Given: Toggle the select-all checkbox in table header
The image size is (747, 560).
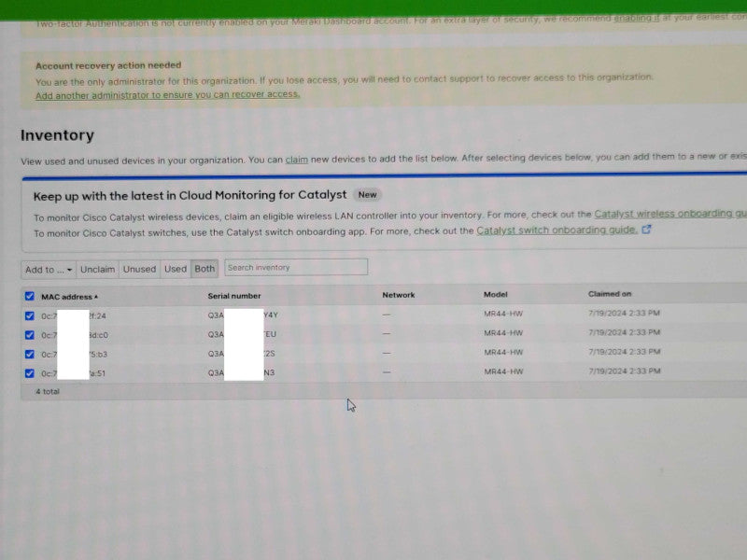Looking at the screenshot, I should 30,296.
